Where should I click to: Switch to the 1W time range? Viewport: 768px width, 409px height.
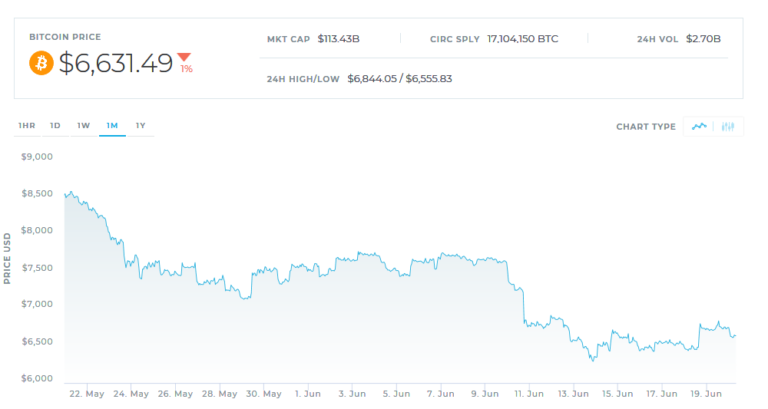click(x=84, y=126)
